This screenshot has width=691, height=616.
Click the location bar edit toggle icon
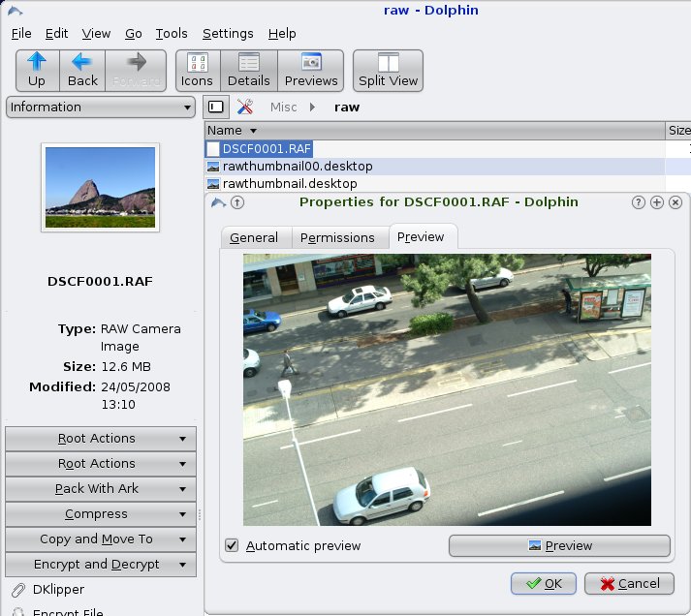pyautogui.click(x=216, y=108)
